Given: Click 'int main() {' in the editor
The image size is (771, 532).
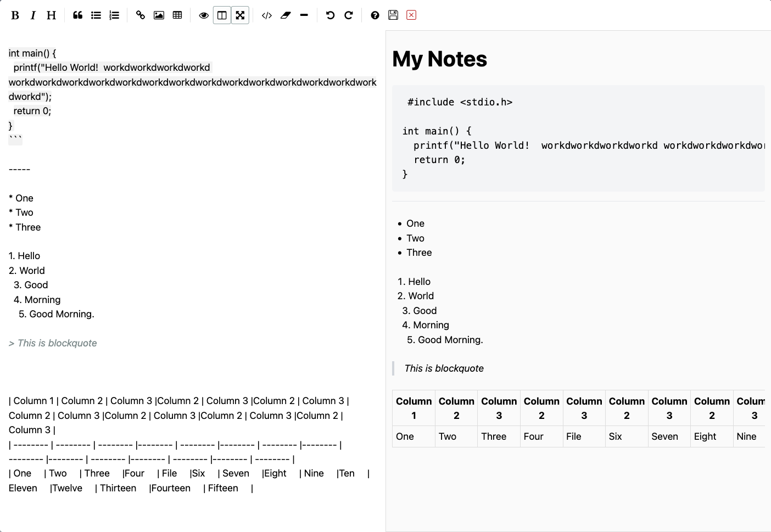Looking at the screenshot, I should [x=32, y=53].
